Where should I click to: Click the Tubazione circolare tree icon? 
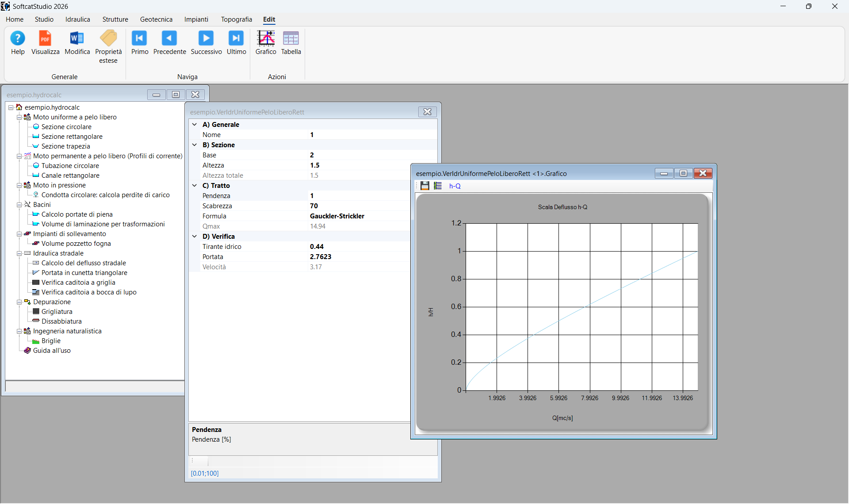pos(36,166)
